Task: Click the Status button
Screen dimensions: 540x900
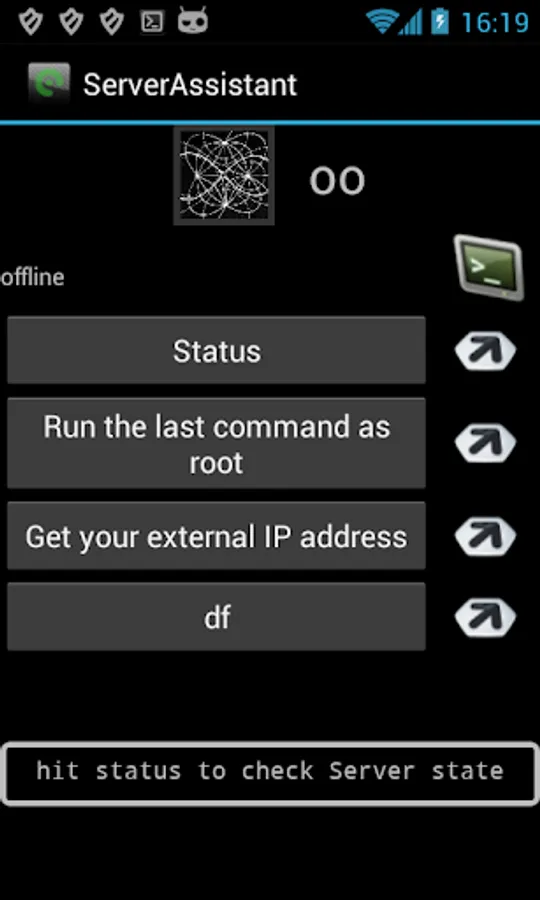Action: [216, 350]
